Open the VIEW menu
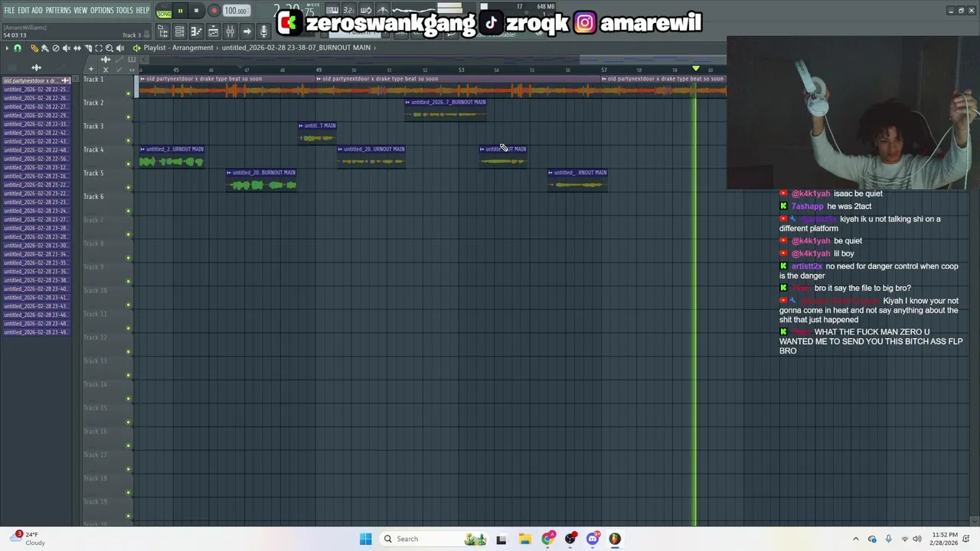 tap(80, 11)
